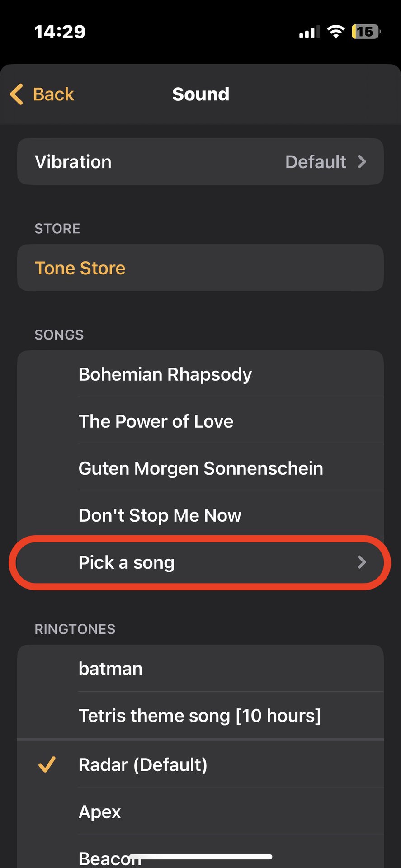Open the Vibration Default row

click(x=200, y=162)
